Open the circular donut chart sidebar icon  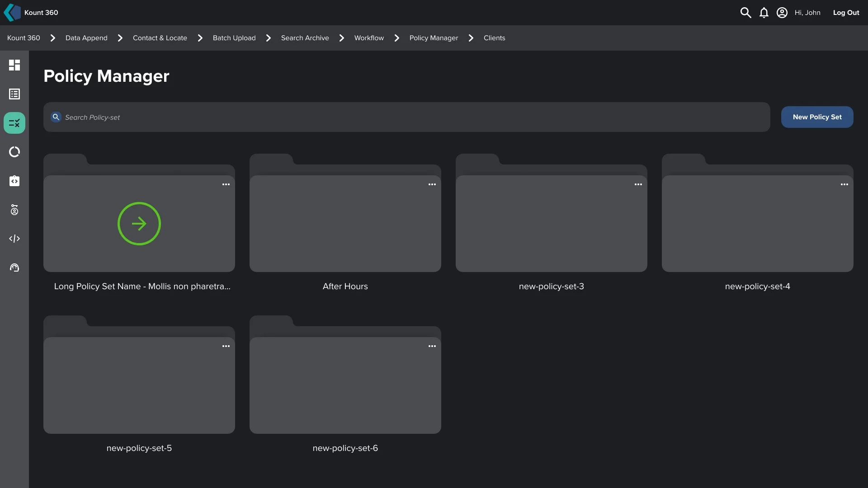point(14,152)
